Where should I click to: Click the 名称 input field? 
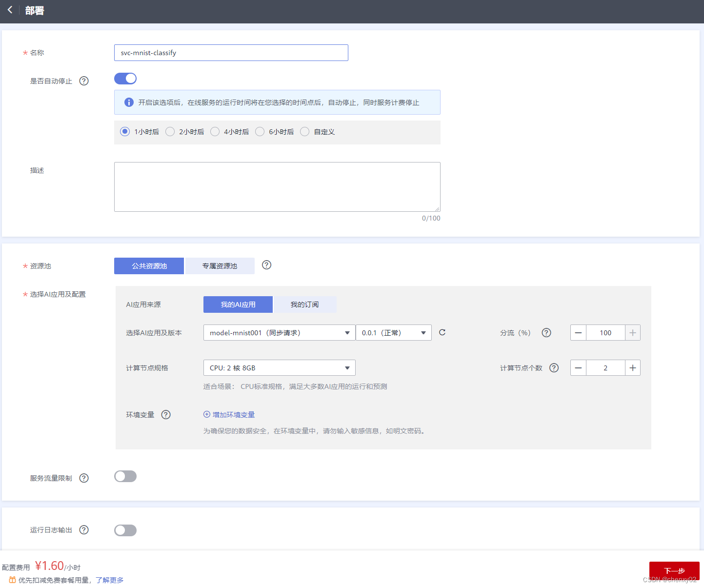click(231, 53)
